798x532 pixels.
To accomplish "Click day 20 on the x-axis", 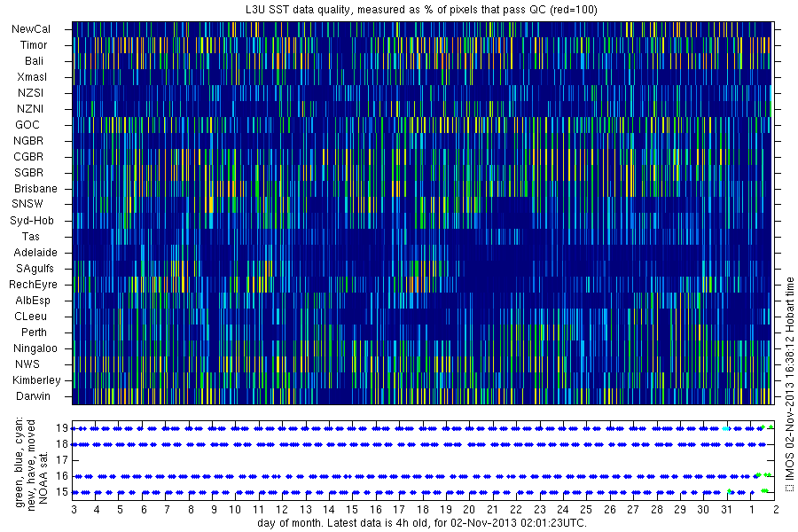I will click(x=469, y=510).
